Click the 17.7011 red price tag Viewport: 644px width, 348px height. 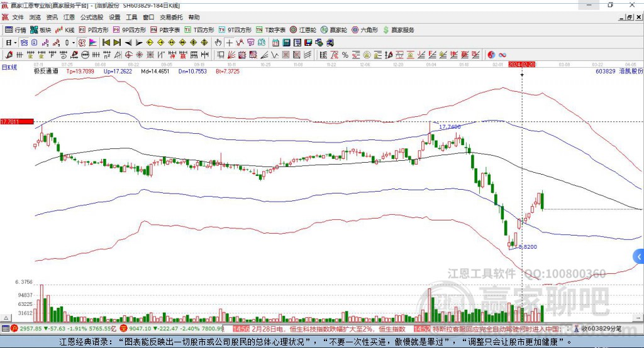point(17,121)
